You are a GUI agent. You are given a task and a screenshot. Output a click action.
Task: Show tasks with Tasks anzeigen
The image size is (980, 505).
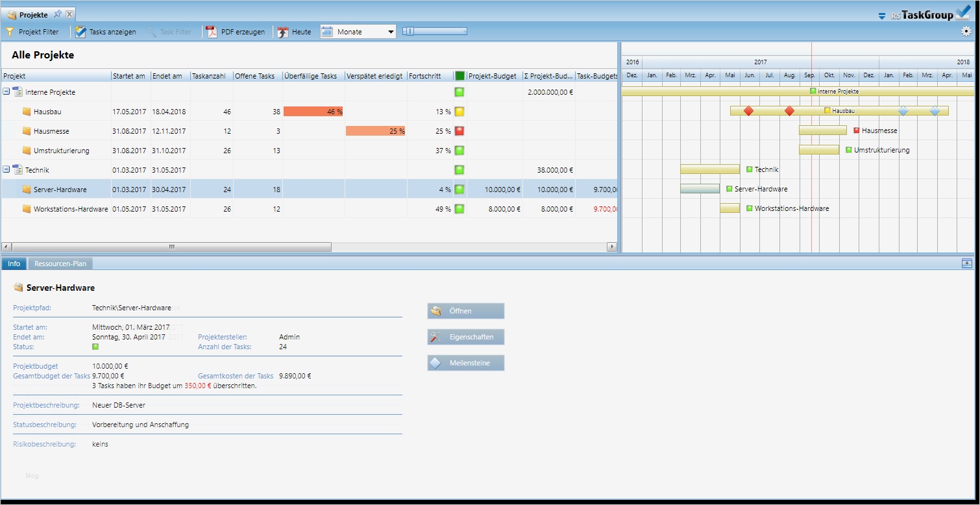click(x=106, y=32)
